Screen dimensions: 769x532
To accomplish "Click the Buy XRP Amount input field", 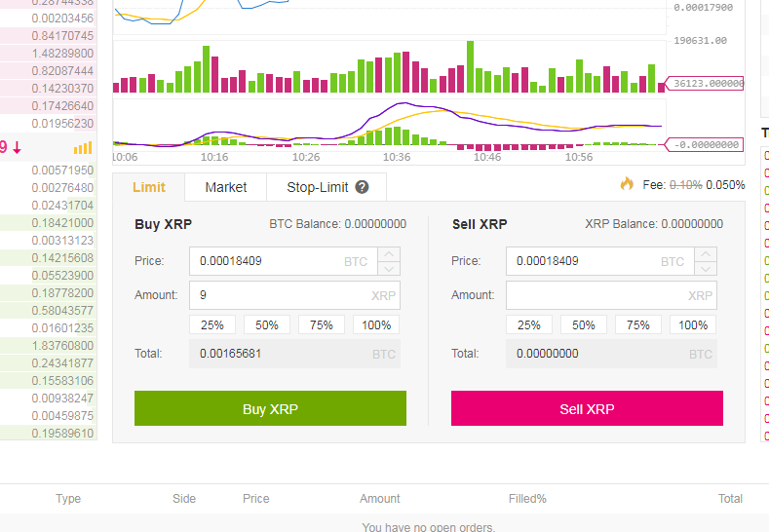I will pos(294,295).
